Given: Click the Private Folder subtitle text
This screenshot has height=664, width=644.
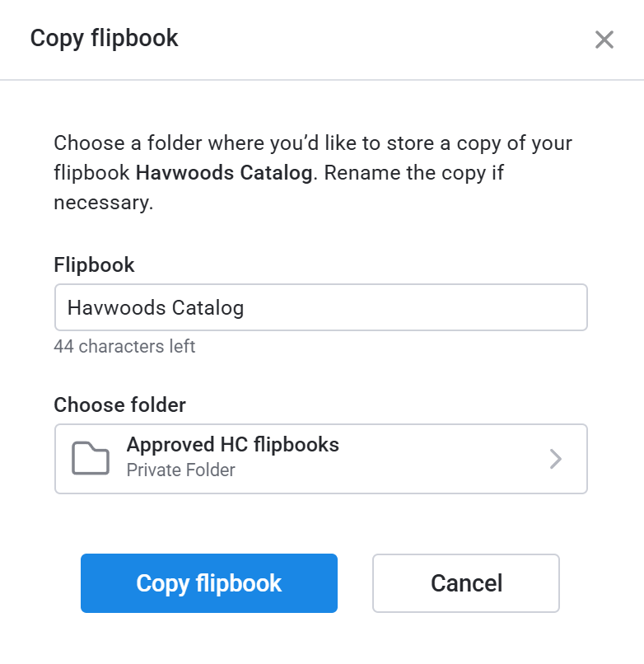Looking at the screenshot, I should tap(180, 470).
